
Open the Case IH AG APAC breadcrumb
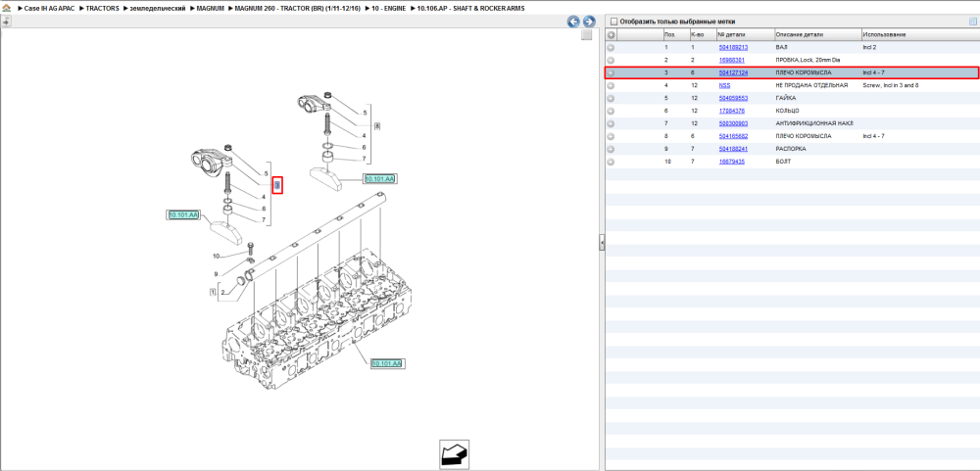[x=49, y=9]
